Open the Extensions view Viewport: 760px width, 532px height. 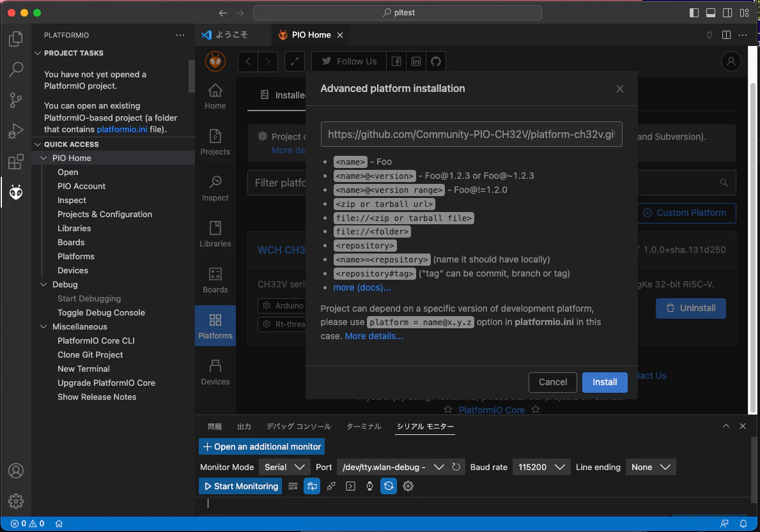pos(15,162)
